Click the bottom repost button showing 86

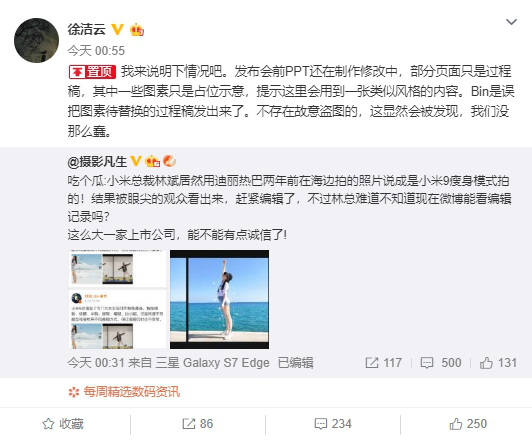point(198,424)
